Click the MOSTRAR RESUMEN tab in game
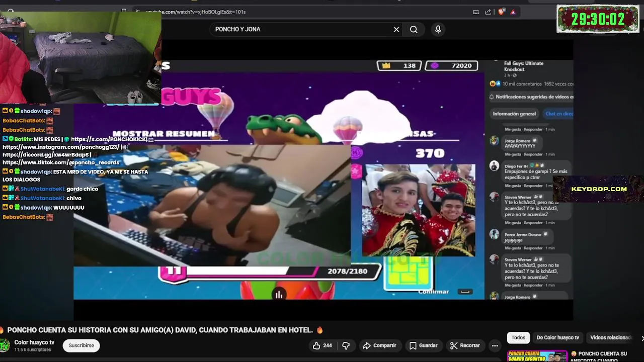Screen dimensions: 644x362 [164, 134]
